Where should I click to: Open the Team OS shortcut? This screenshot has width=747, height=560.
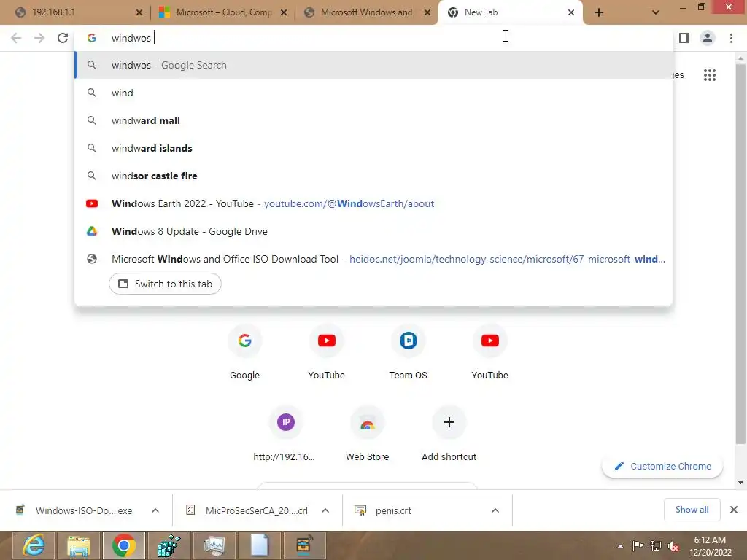click(x=409, y=352)
